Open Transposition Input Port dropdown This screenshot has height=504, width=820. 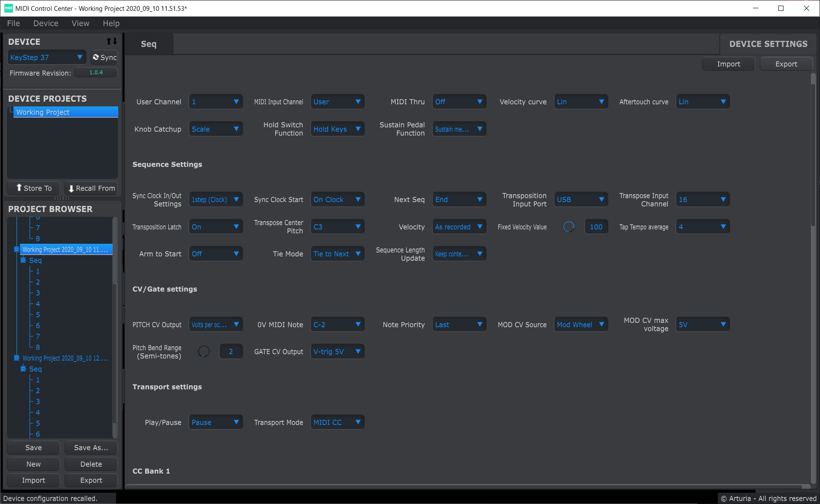(x=581, y=199)
